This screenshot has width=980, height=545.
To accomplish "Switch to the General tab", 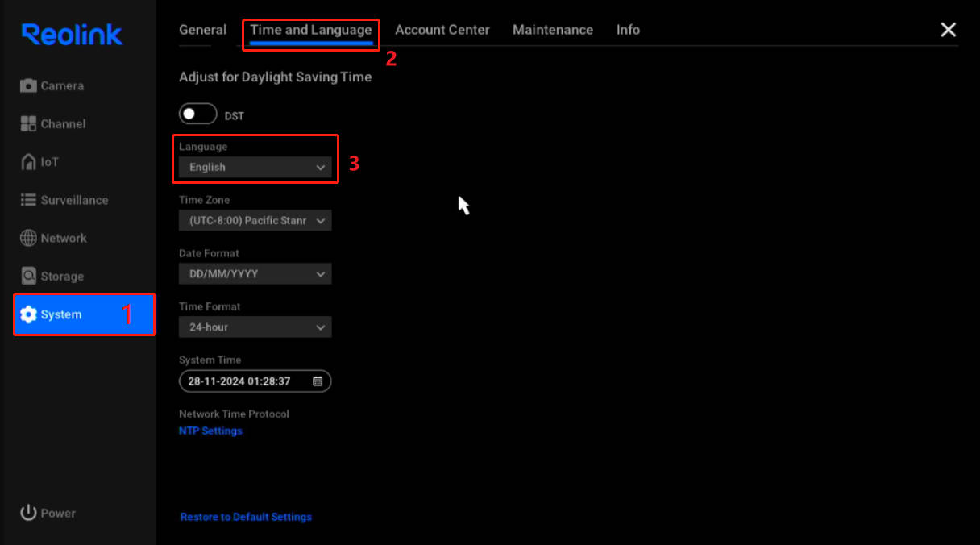I will (202, 30).
